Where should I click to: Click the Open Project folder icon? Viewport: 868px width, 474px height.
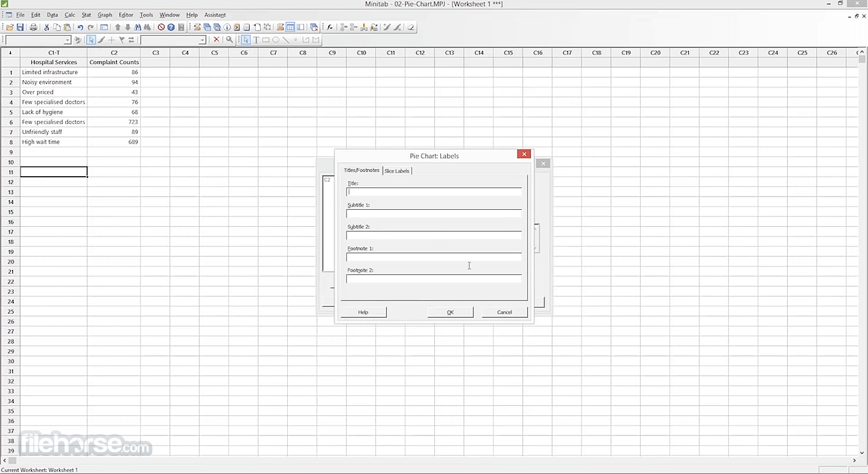point(10,27)
